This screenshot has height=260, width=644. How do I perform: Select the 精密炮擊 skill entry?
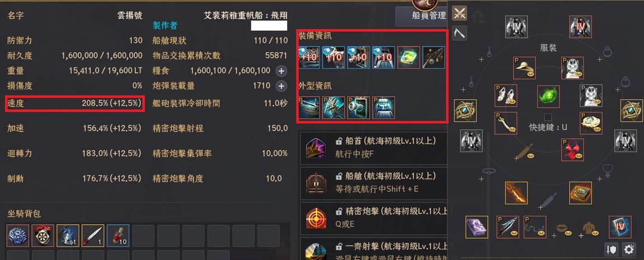(374, 217)
